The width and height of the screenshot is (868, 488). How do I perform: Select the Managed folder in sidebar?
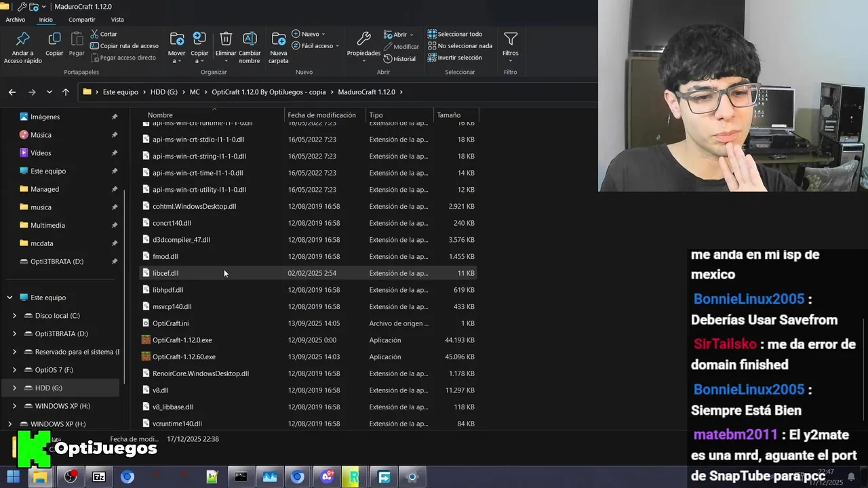click(x=45, y=189)
